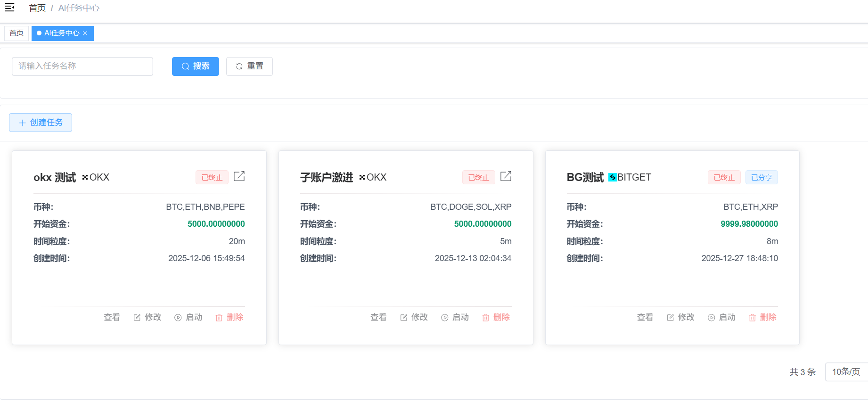This screenshot has width=868, height=404.
Task: Open share icon on 子账户激进 card
Action: [506, 176]
